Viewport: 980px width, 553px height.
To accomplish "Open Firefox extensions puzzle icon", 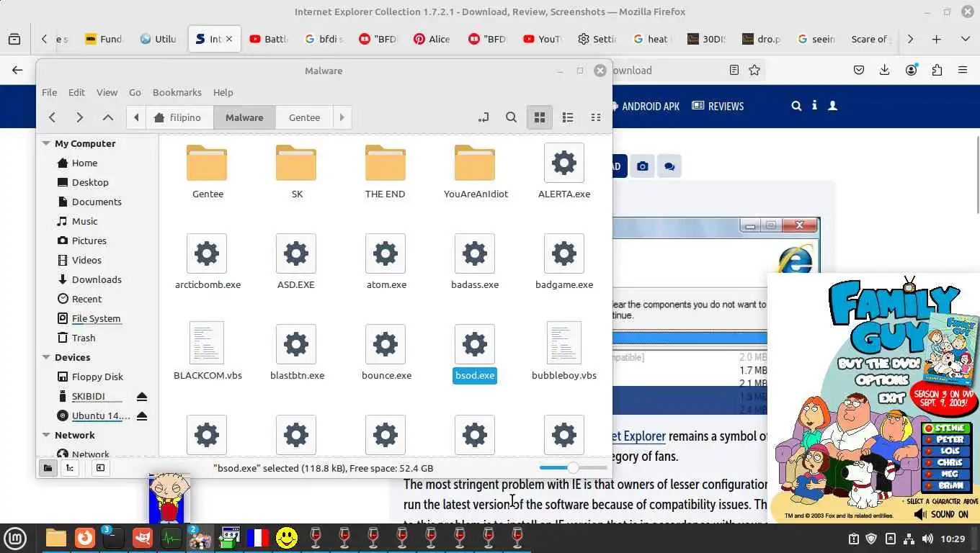I will click(x=937, y=70).
